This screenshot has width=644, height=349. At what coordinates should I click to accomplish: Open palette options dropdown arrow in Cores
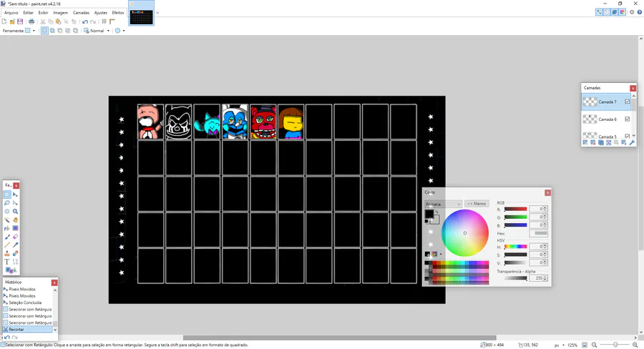pyautogui.click(x=441, y=254)
